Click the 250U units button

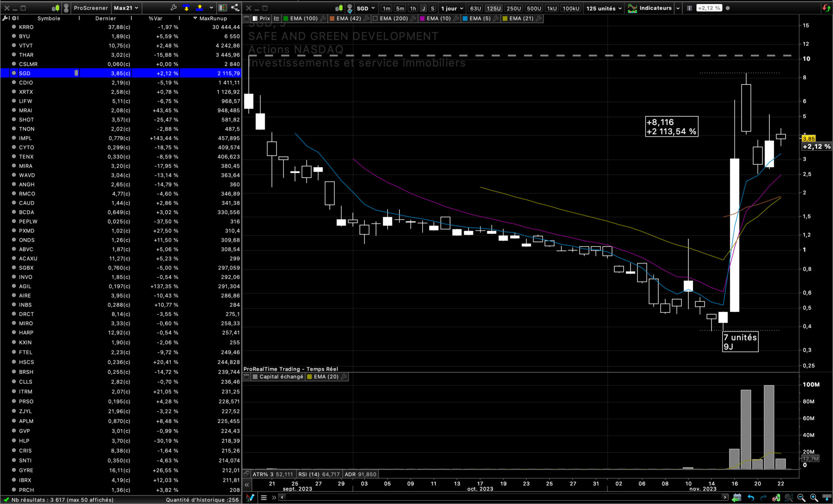pos(514,8)
